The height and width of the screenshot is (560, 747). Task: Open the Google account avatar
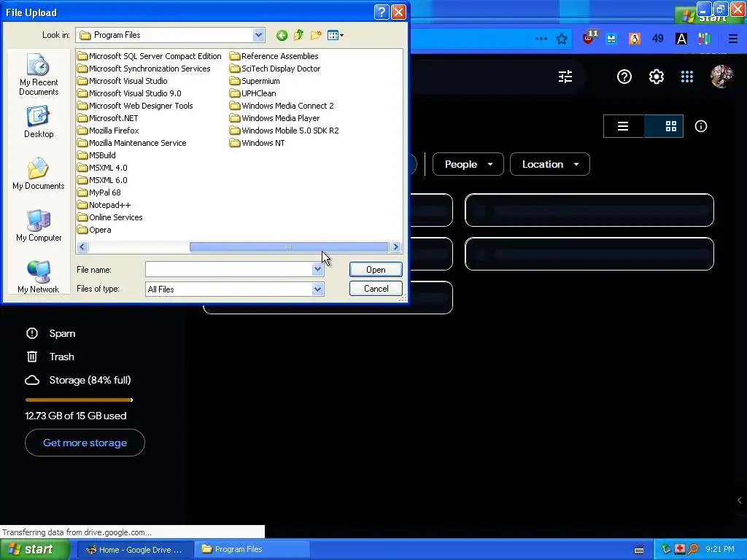click(x=721, y=77)
